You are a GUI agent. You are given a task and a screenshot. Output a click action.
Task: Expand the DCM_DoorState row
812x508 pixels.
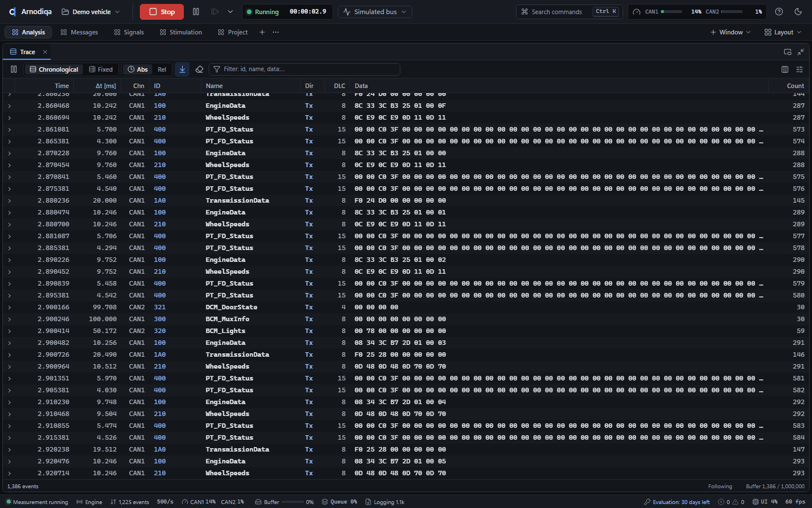[x=10, y=307]
